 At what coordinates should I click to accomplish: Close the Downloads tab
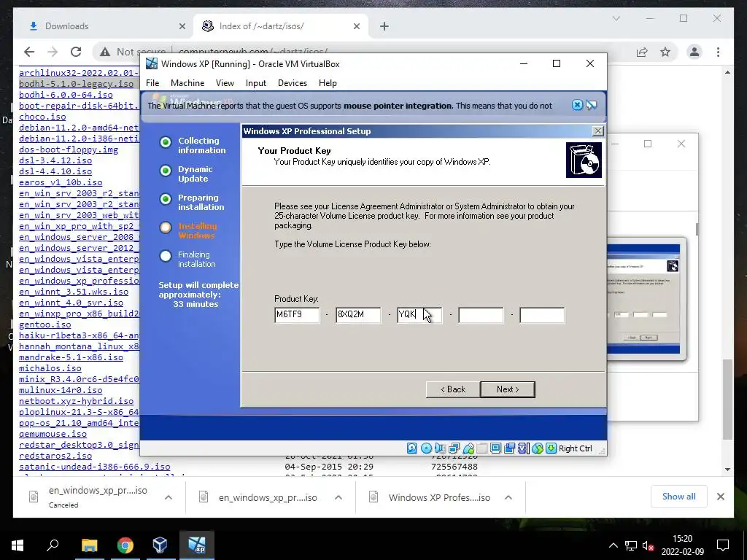182,26
